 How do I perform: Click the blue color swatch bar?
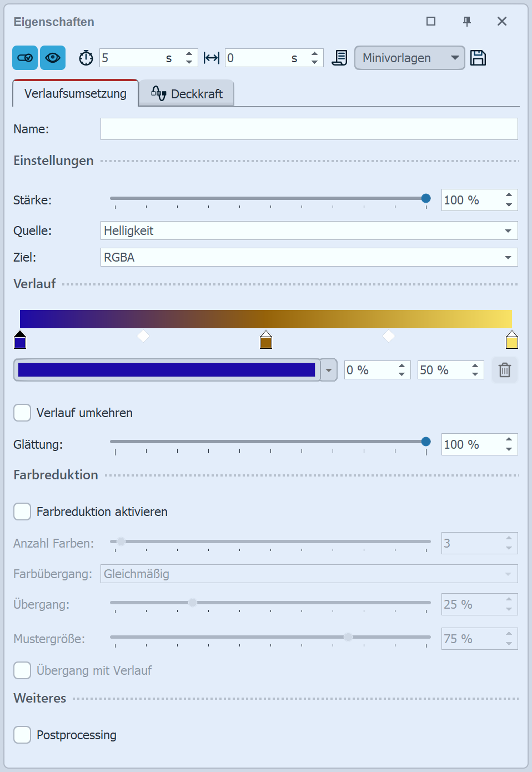point(167,370)
